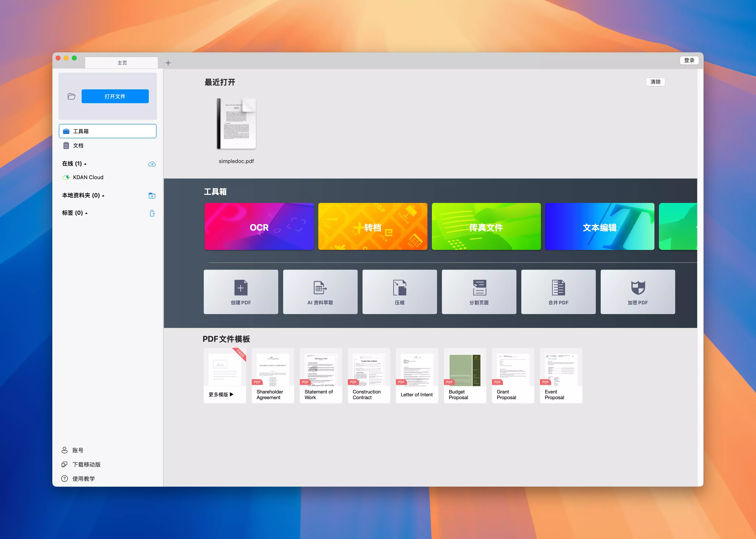
Task: Open the AI 资料萃取 tool
Action: [x=320, y=292]
